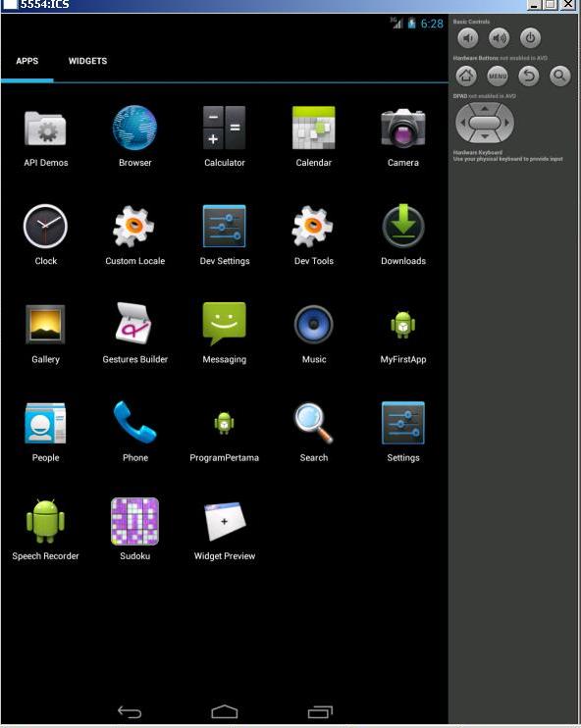Click the emulator MENU hardware button
This screenshot has height=728, width=581.
(x=498, y=76)
